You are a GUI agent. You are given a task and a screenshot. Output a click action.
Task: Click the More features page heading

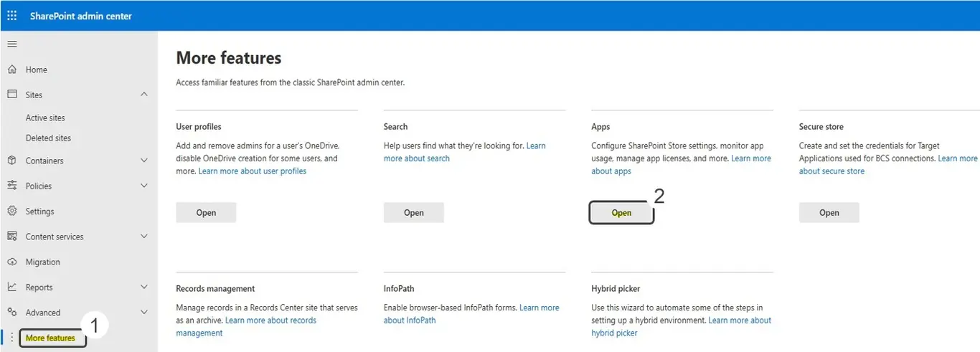click(x=229, y=58)
